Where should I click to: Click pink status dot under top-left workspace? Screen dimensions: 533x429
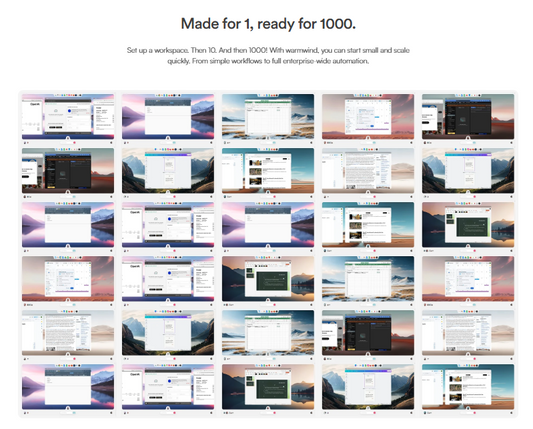pos(74,143)
